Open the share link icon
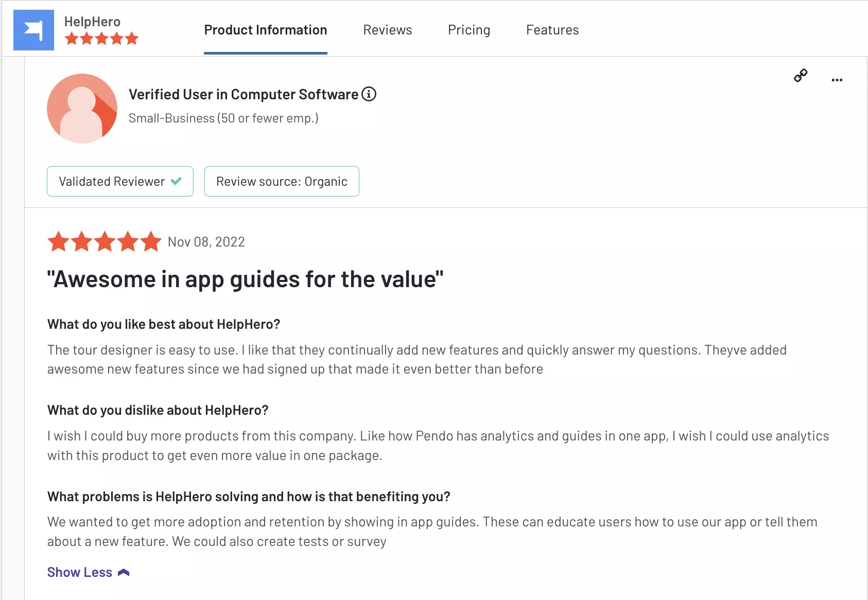The width and height of the screenshot is (868, 600). 800,76
